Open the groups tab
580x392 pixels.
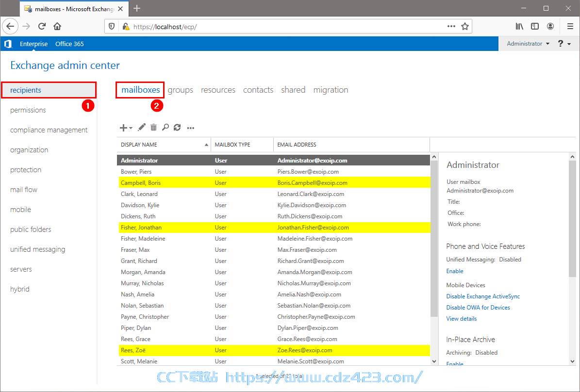[x=181, y=90]
